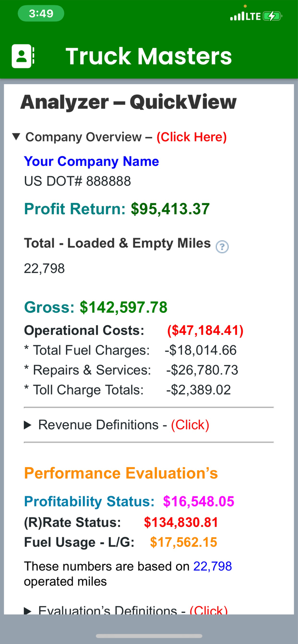Tap the battery charging indicator
The width and height of the screenshot is (298, 644).
pos(273,16)
